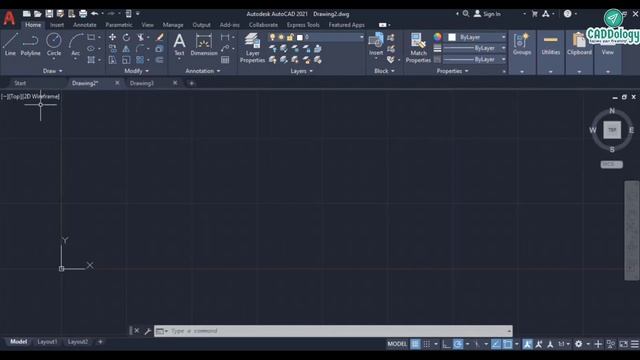Image resolution: width=640 pixels, height=360 pixels.
Task: Switch to the Drawing3 file tab
Action: (x=142, y=83)
